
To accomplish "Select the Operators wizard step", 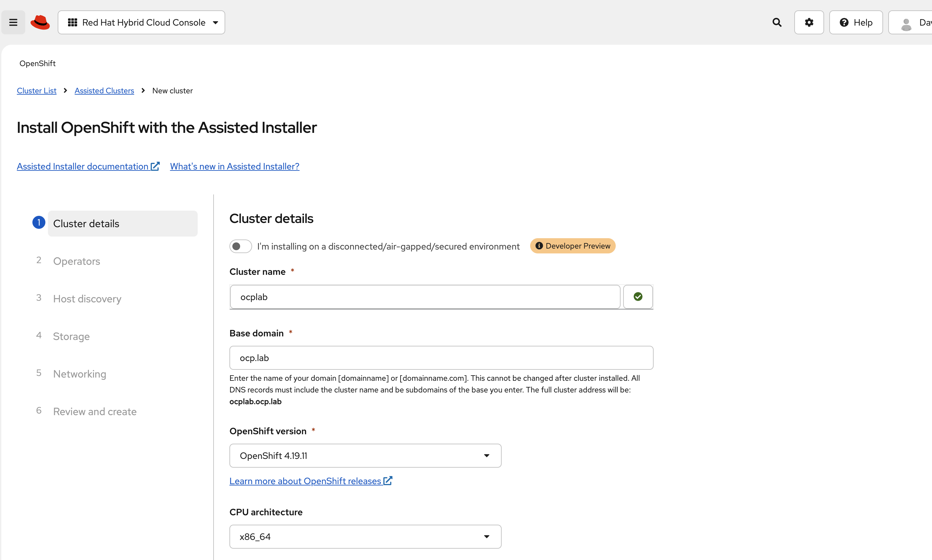I will point(76,261).
